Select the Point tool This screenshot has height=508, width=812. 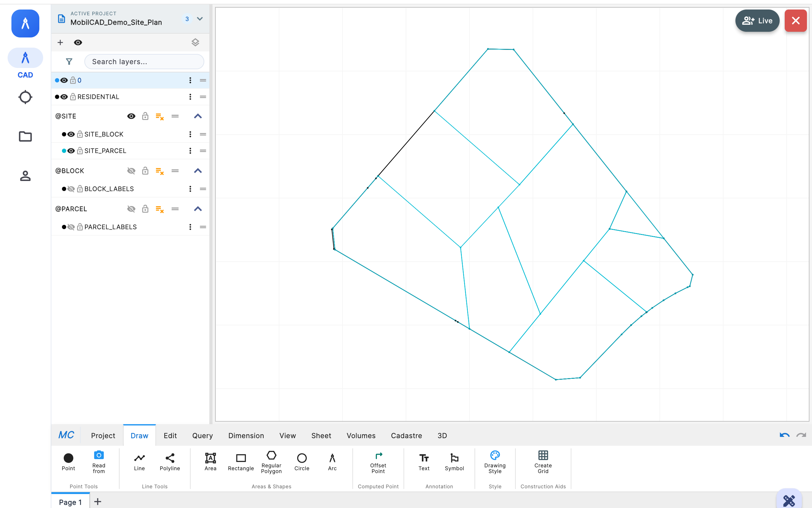click(68, 462)
